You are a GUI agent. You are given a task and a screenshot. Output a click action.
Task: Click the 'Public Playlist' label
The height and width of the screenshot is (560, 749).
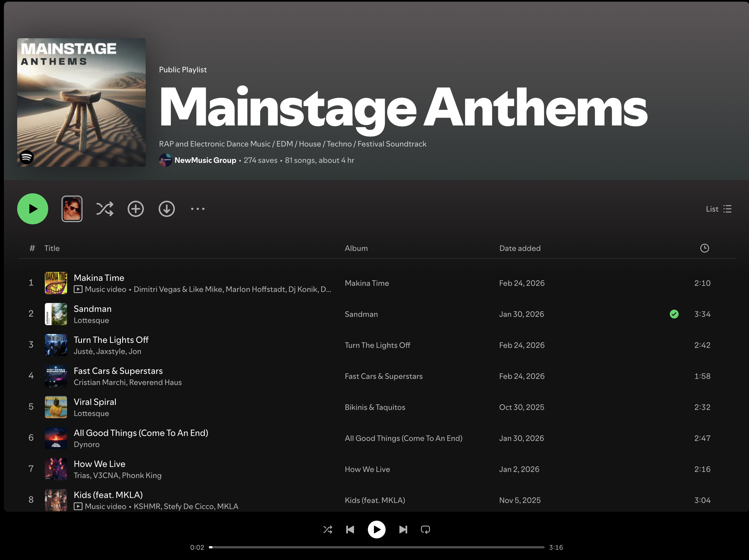pyautogui.click(x=183, y=70)
